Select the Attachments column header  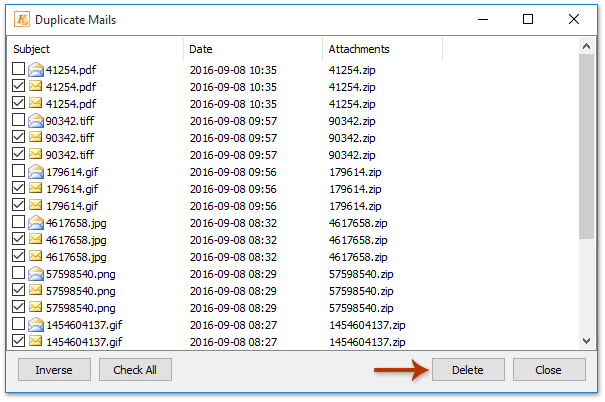pos(382,49)
